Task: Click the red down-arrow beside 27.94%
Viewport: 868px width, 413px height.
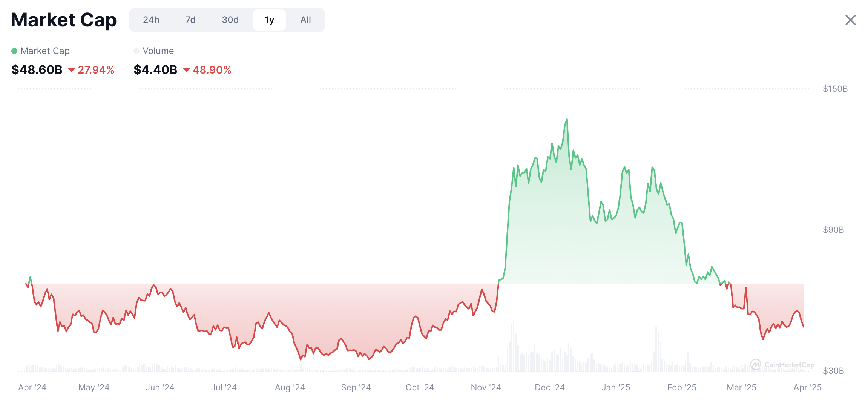Action: pos(72,70)
